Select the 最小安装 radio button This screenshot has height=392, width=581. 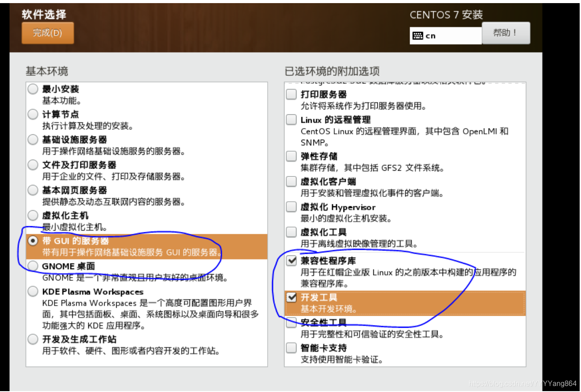click(x=33, y=89)
